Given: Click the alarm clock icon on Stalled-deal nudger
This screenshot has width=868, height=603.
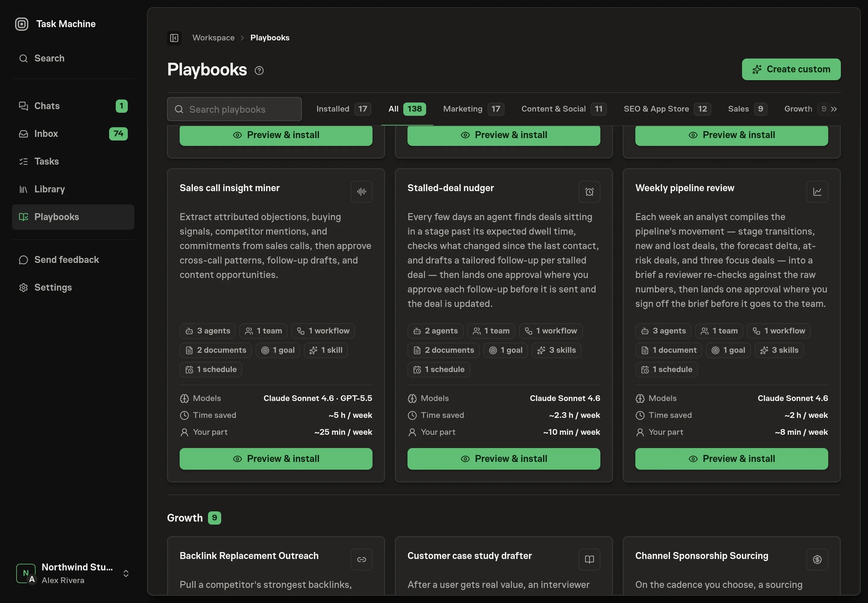Looking at the screenshot, I should point(589,192).
